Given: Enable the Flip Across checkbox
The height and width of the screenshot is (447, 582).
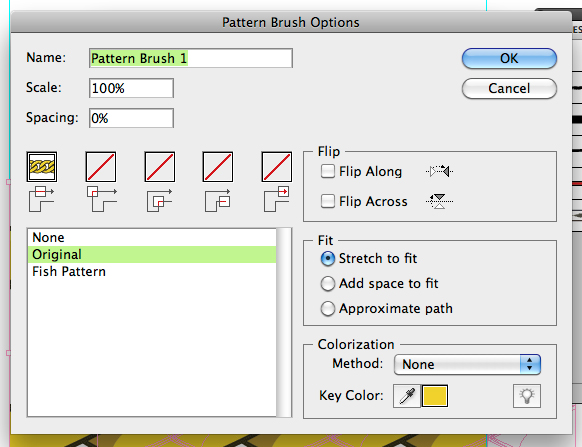Looking at the screenshot, I should click(328, 201).
